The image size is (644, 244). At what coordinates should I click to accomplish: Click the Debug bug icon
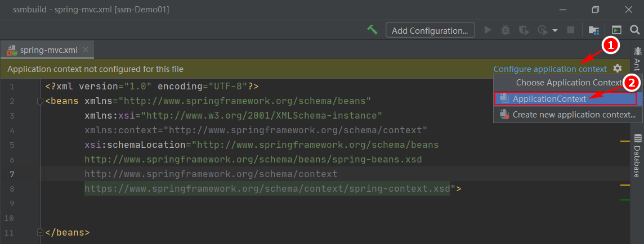tap(506, 30)
